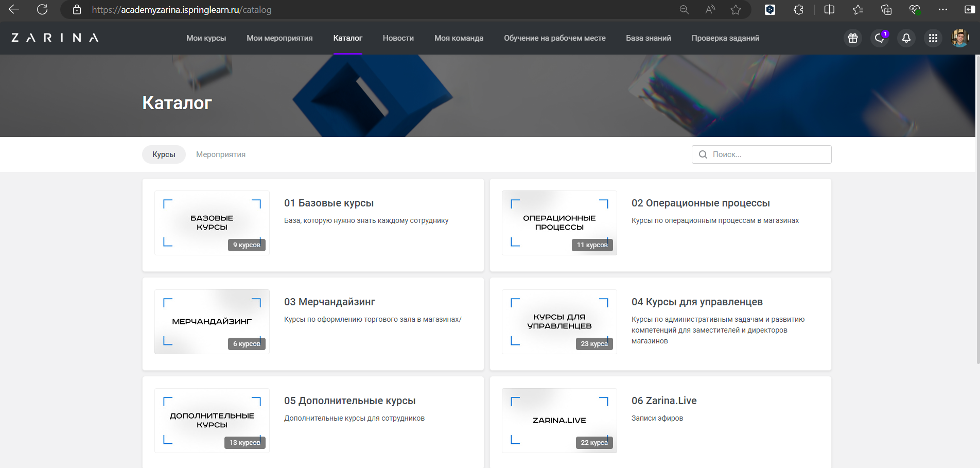Screen dimensions: 980x468
Task: Refresh the page in browser
Action: [x=42, y=10]
